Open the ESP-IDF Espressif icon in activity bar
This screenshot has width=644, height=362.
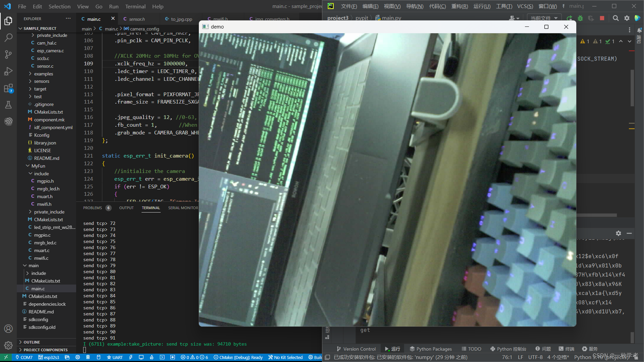(x=8, y=121)
